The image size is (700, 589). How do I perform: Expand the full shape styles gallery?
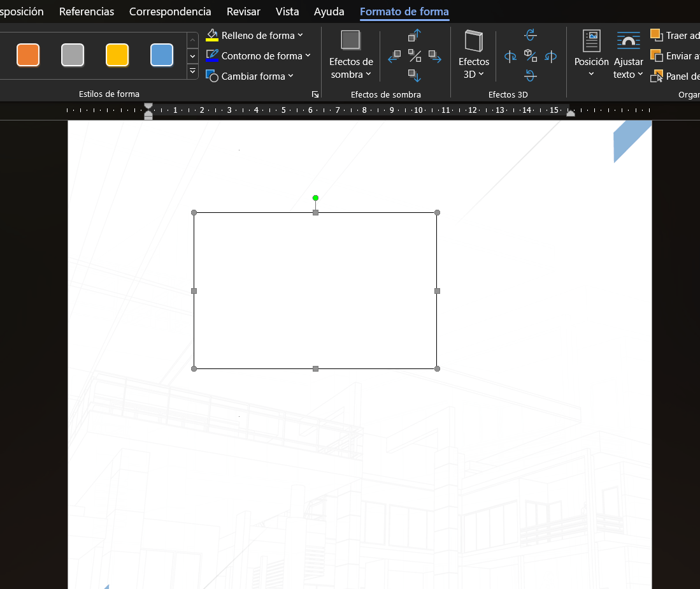pos(192,71)
